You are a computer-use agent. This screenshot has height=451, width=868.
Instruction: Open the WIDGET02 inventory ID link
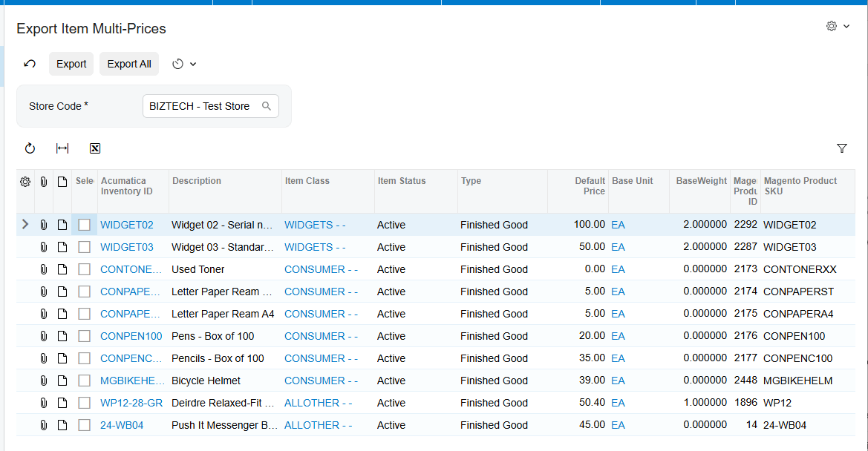pyautogui.click(x=127, y=225)
